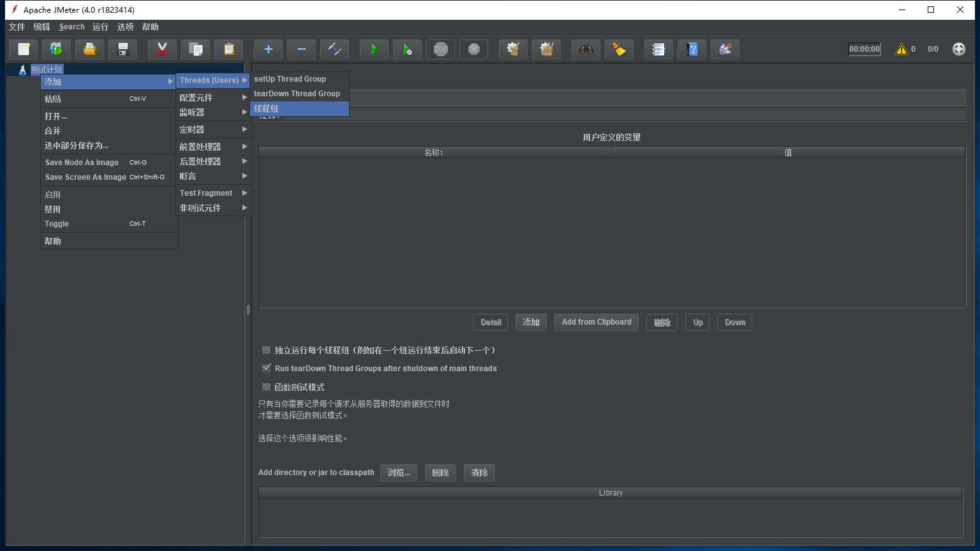
Task: Expand Test Fragment submenu
Action: [213, 193]
